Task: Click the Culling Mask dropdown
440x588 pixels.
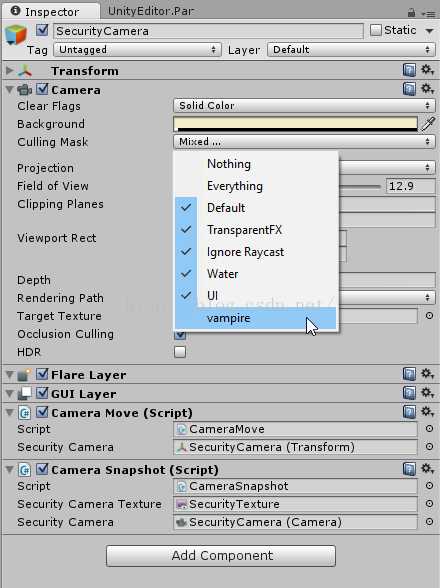Action: pos(304,142)
